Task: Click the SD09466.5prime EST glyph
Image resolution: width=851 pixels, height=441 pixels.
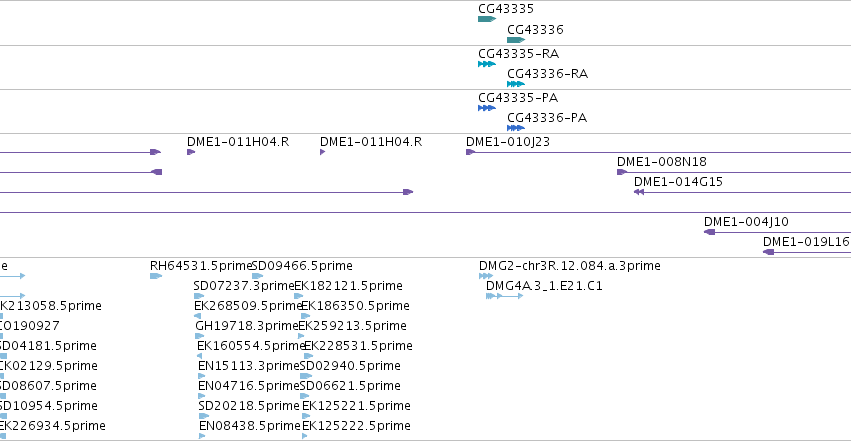Action: click(x=258, y=276)
